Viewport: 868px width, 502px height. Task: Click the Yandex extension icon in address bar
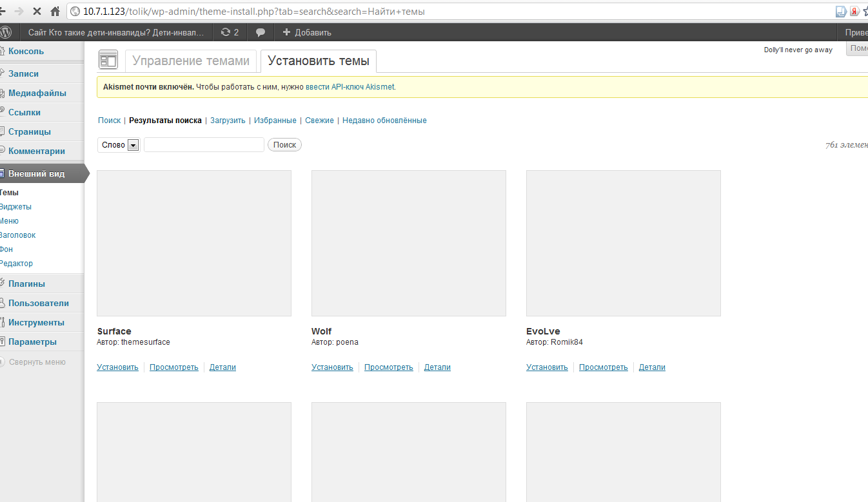pos(854,12)
